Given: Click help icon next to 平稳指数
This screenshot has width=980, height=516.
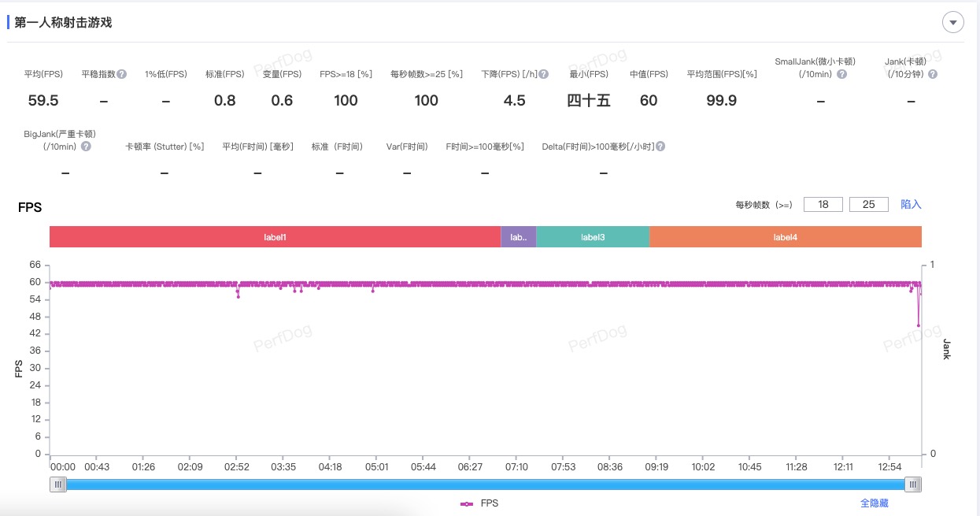Looking at the screenshot, I should click(x=122, y=74).
